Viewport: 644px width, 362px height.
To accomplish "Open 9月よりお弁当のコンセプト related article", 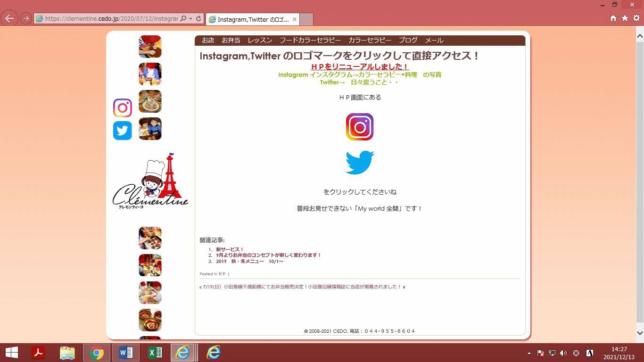I will [x=268, y=255].
